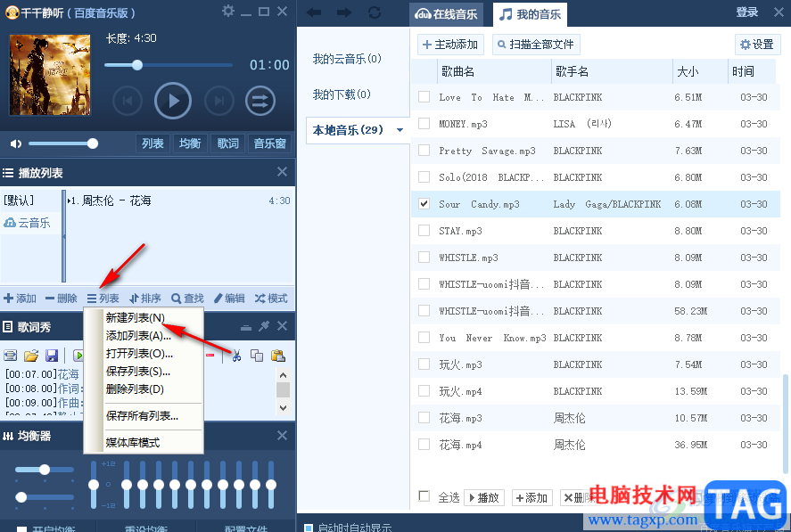The width and height of the screenshot is (791, 532).
Task: Pin the 歌词秀 lyrics panel
Action: [x=264, y=326]
